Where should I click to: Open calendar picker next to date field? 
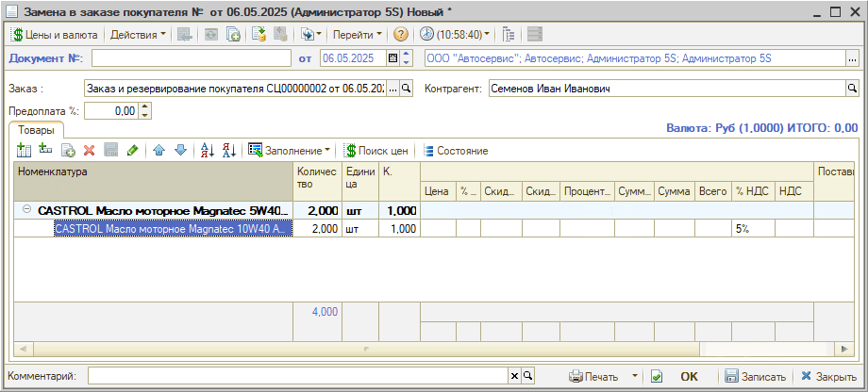tap(393, 58)
